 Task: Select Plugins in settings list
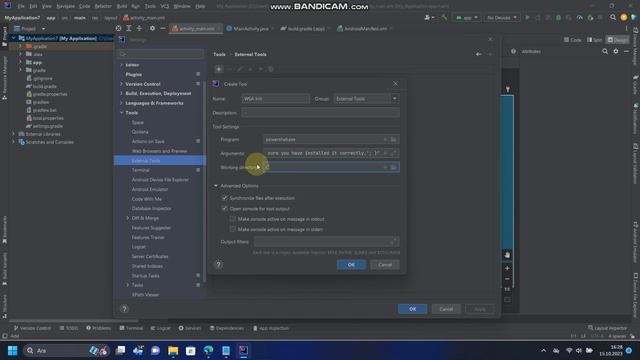[x=133, y=74]
